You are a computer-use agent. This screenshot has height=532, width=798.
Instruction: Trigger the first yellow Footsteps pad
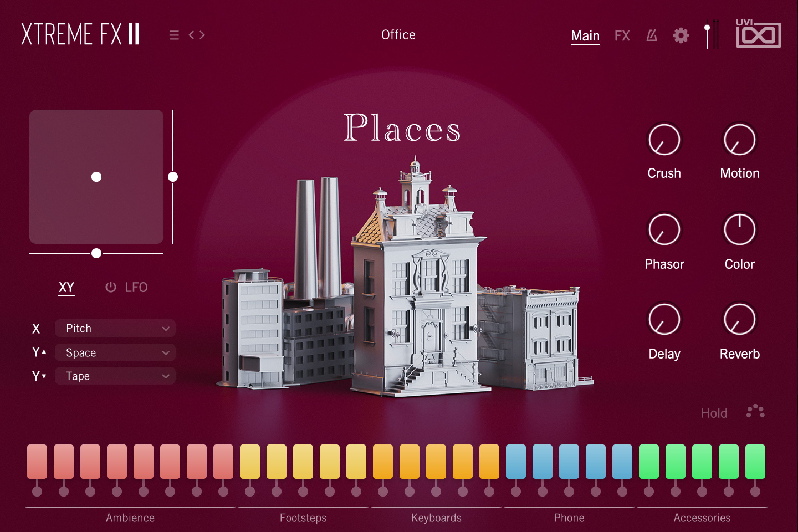[x=250, y=461]
